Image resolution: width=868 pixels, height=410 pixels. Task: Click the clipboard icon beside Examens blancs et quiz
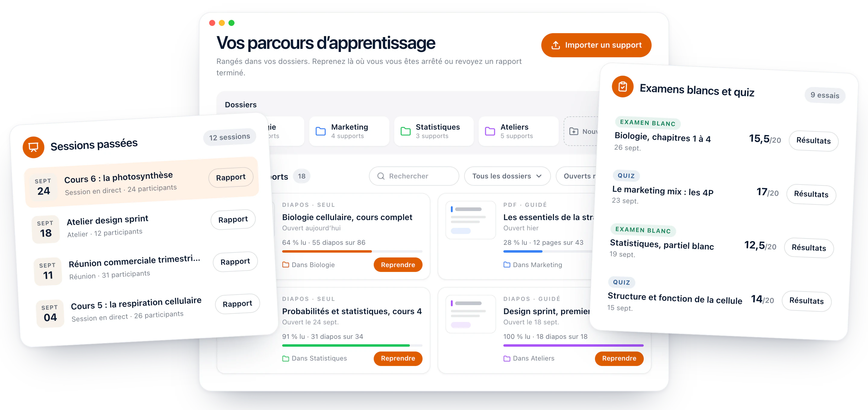click(x=622, y=87)
